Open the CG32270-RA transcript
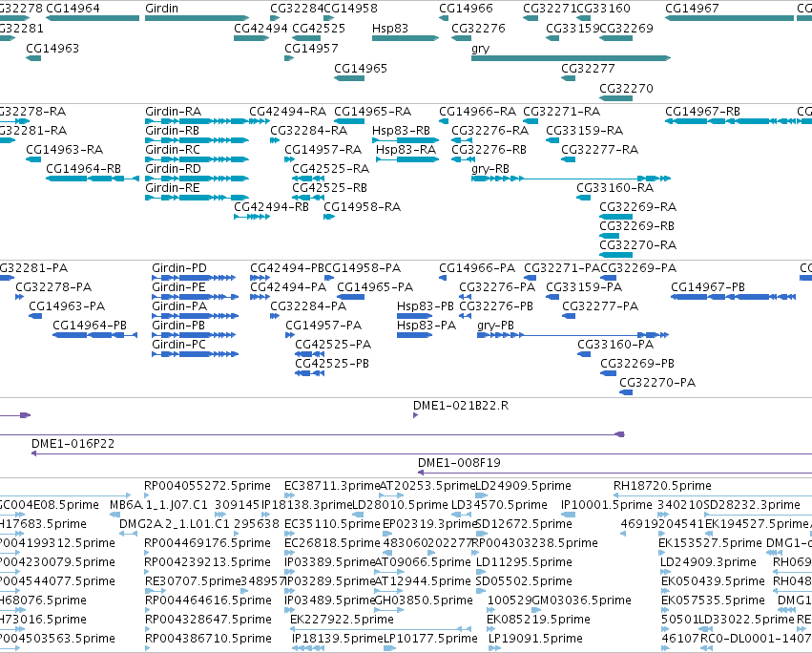The height and width of the screenshot is (653, 812). point(615,255)
